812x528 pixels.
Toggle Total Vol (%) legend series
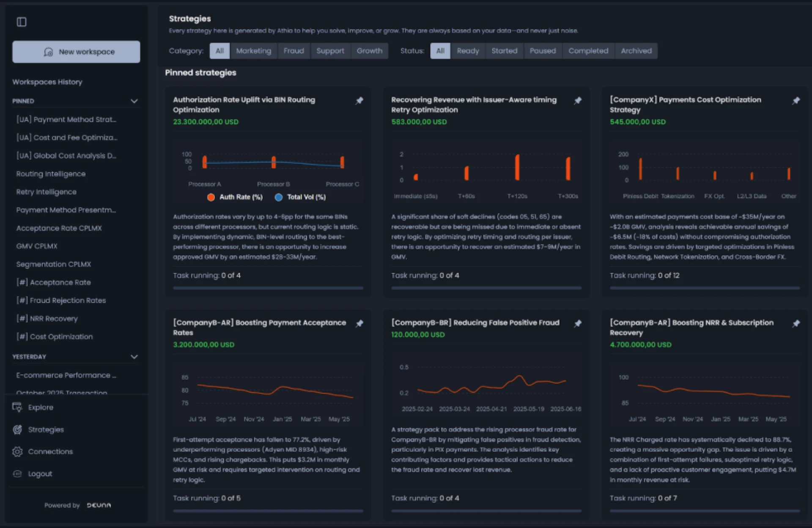pos(300,197)
